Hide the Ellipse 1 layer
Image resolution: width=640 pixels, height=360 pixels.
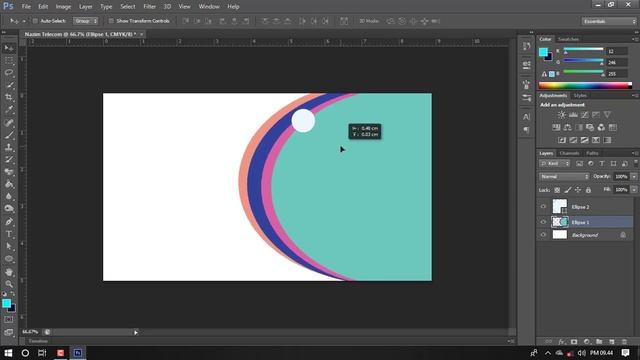(x=543, y=222)
